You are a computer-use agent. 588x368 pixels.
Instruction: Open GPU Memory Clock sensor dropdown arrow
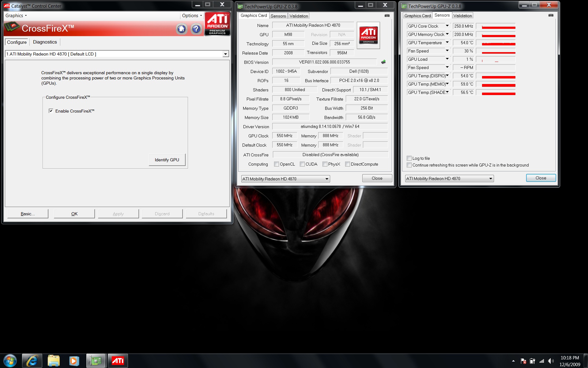(447, 34)
